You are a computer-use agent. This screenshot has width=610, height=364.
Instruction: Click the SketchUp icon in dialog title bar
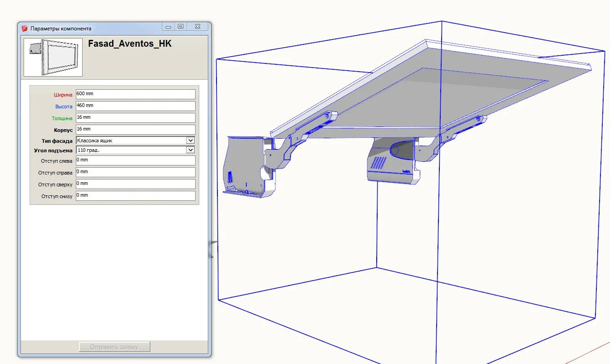coord(25,28)
